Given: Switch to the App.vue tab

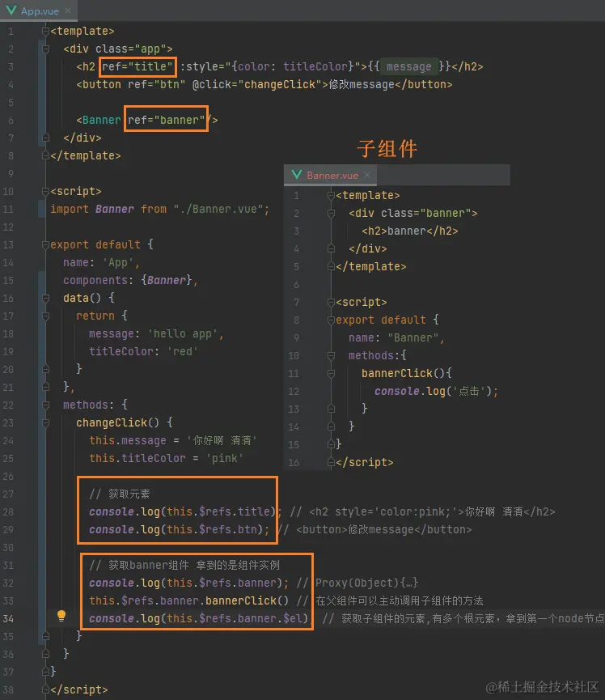Looking at the screenshot, I should pyautogui.click(x=39, y=11).
